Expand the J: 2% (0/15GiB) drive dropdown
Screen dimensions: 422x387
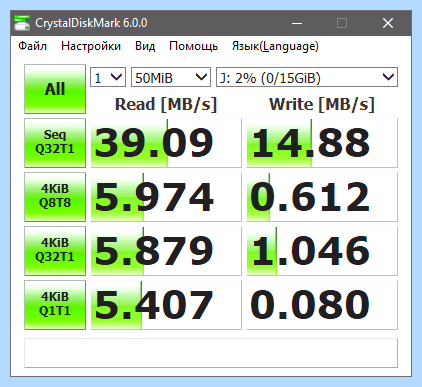click(307, 77)
